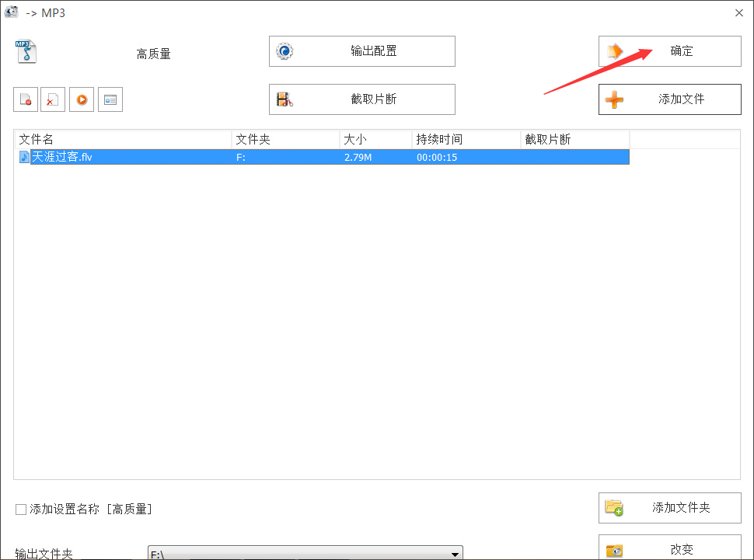The width and height of the screenshot is (754, 560).
Task: Click the 高质量 quality label
Action: [153, 54]
